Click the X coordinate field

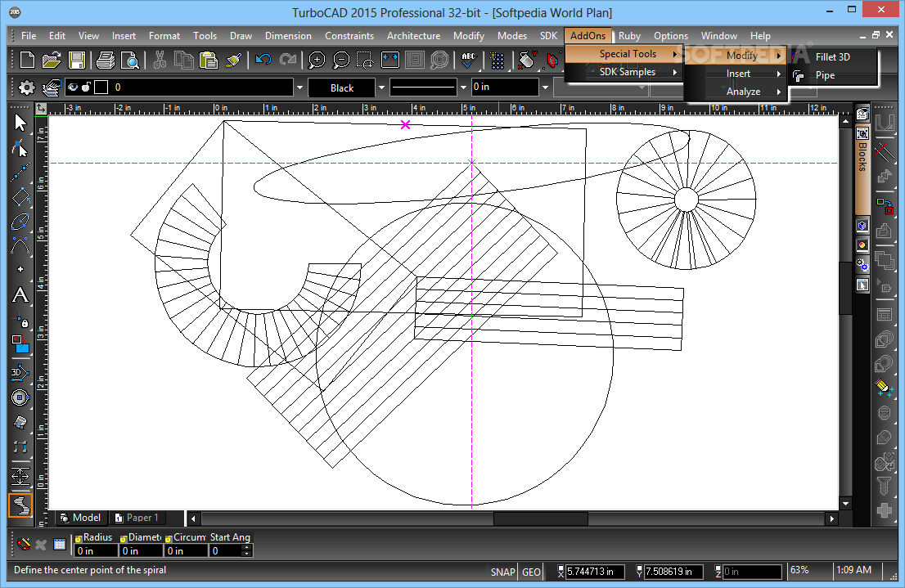click(594, 572)
